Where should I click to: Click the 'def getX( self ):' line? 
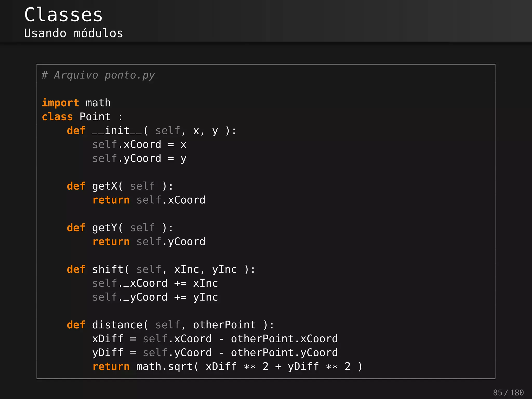tap(120, 186)
